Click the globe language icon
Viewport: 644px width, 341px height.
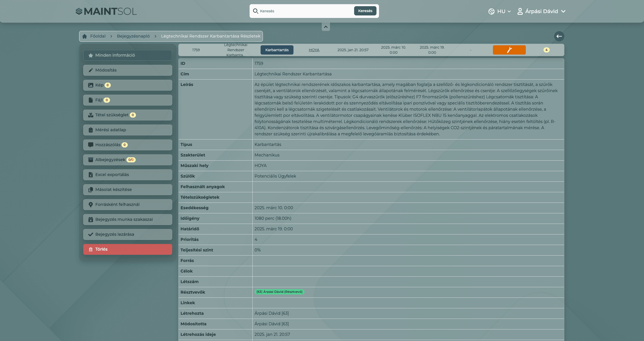[491, 11]
